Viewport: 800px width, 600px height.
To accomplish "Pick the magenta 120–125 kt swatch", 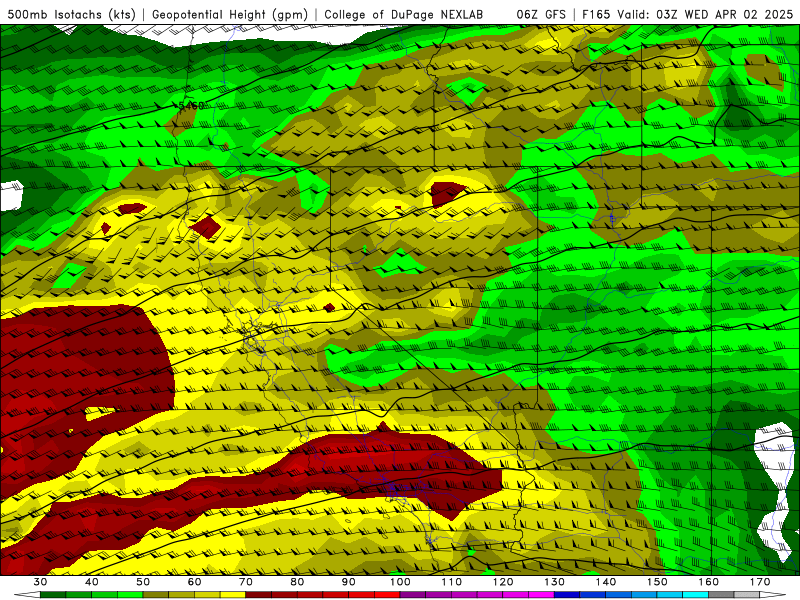I will pos(516,595).
